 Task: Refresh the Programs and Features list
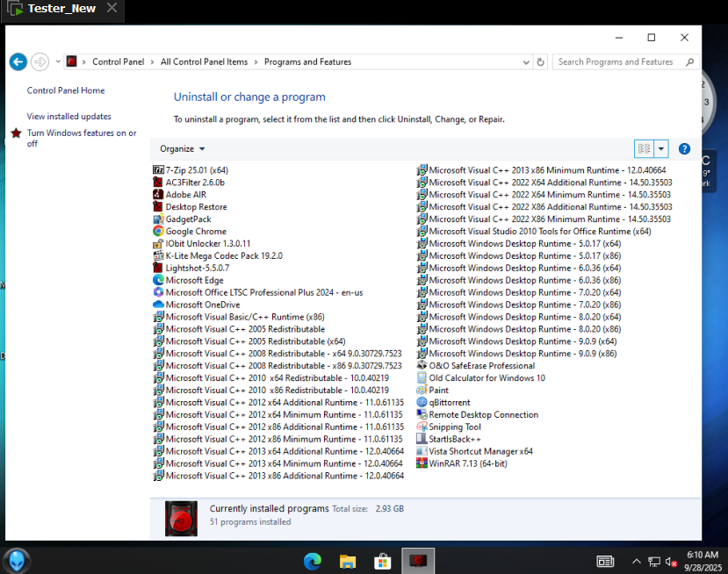540,61
